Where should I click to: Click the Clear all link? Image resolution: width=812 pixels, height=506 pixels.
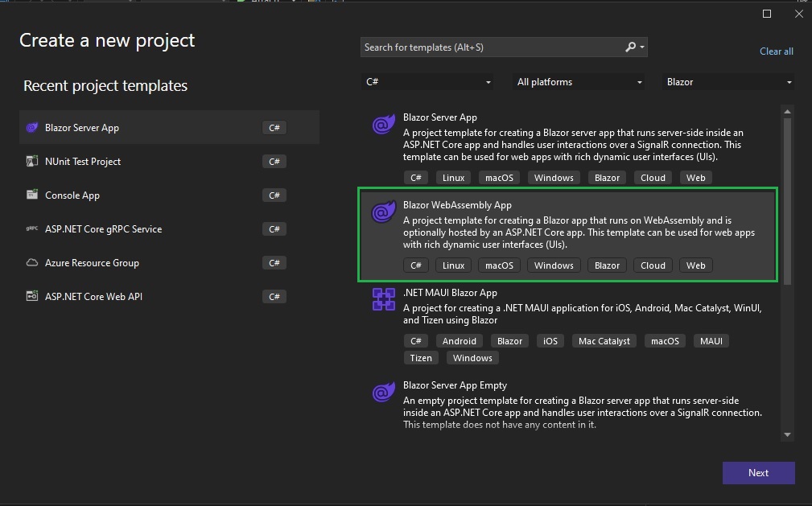777,51
